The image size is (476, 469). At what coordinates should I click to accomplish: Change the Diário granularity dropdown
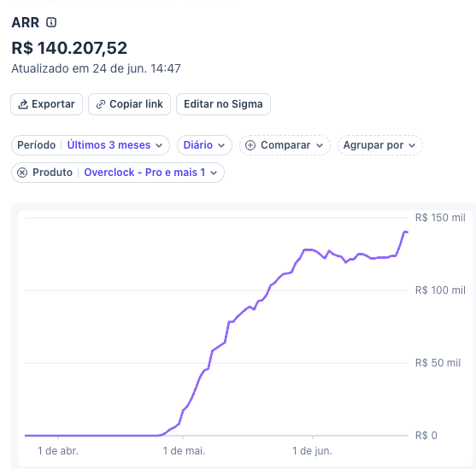204,145
